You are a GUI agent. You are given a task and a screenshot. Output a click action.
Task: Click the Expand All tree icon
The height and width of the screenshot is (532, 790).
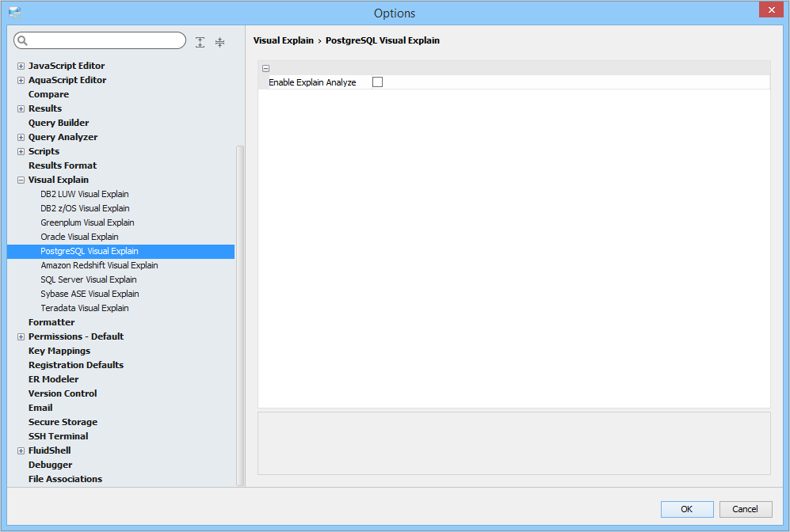point(200,42)
